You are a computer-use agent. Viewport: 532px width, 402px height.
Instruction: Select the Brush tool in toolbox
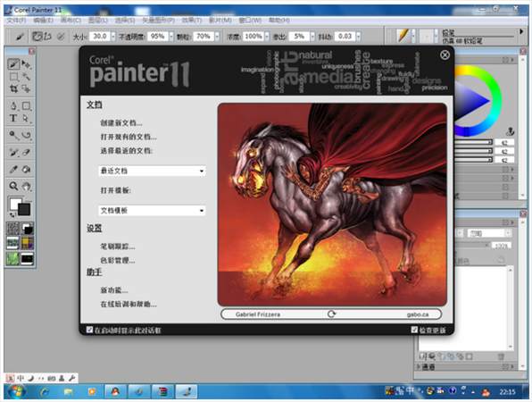tap(13, 63)
